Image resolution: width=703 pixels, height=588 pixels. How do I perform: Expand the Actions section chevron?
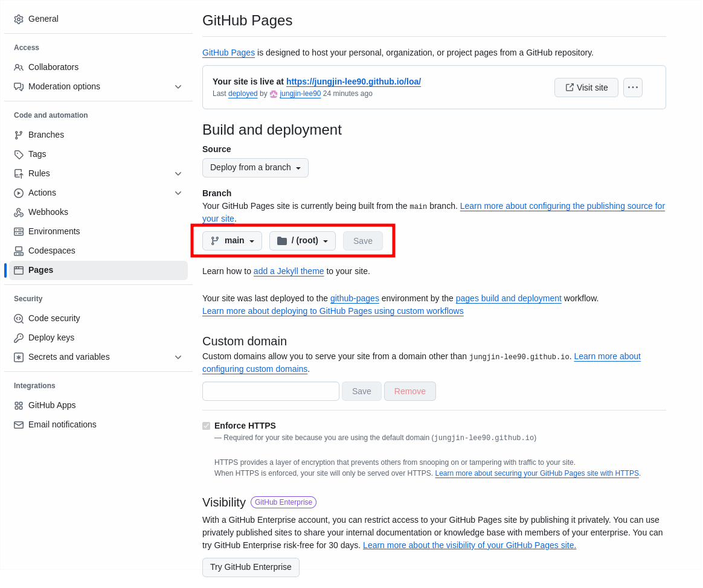pos(178,193)
